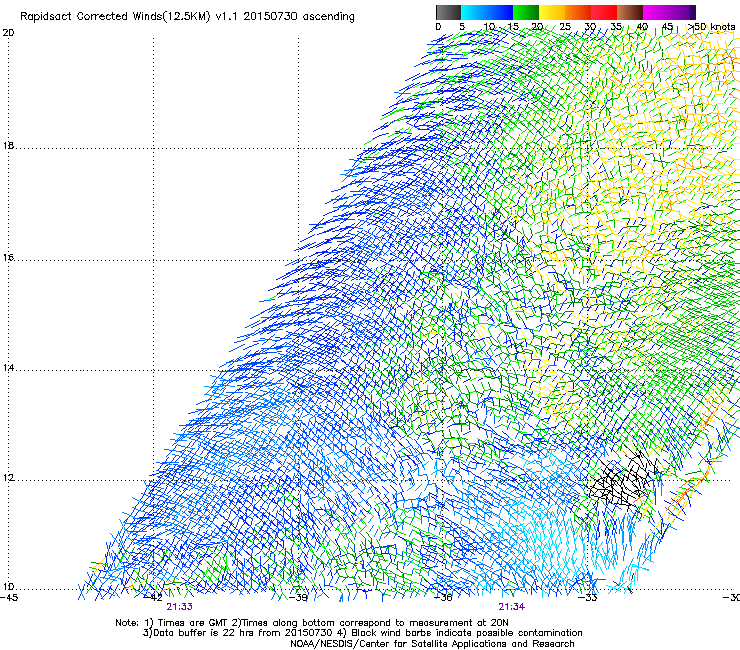This screenshot has width=740, height=650.
Task: Click longitude label -36 on bottom axis
Action: click(443, 598)
